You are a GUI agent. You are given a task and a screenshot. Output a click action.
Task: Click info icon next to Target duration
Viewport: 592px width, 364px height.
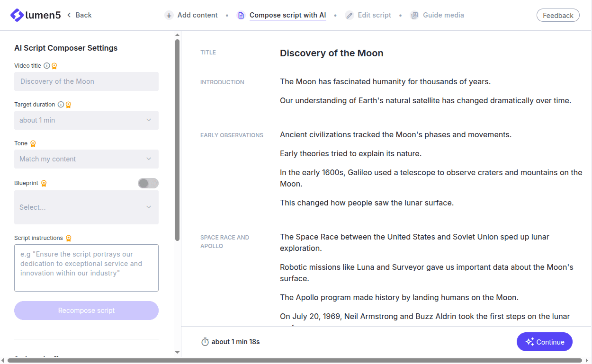61,105
